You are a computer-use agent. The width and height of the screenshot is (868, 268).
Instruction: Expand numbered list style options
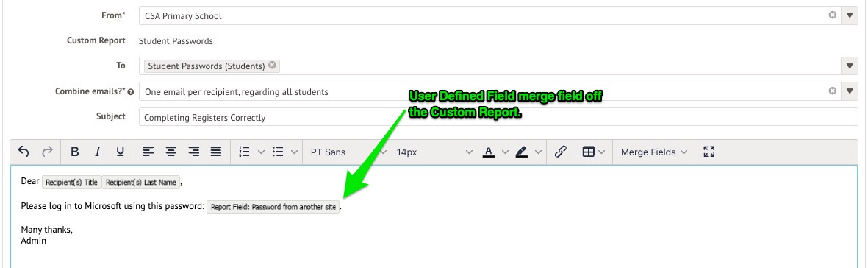tap(262, 152)
